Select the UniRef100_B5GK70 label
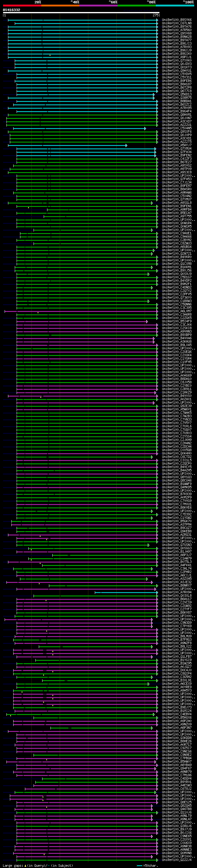 point(176,521)
